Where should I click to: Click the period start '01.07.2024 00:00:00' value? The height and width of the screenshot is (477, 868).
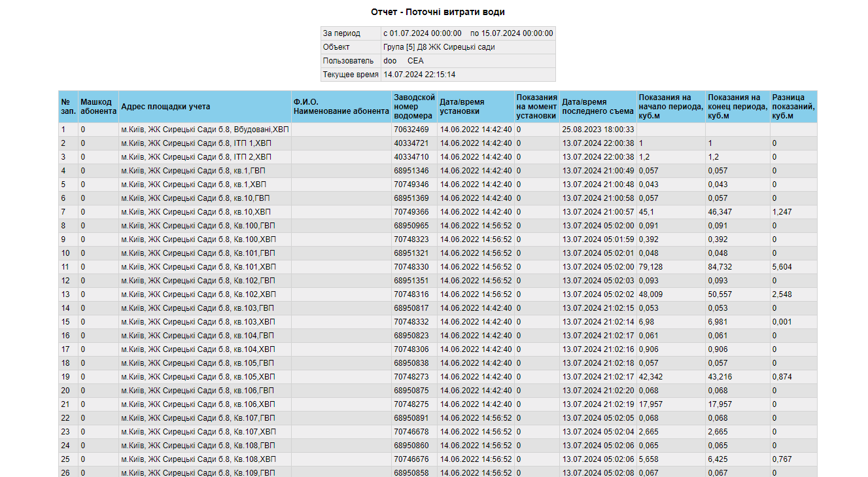426,33
